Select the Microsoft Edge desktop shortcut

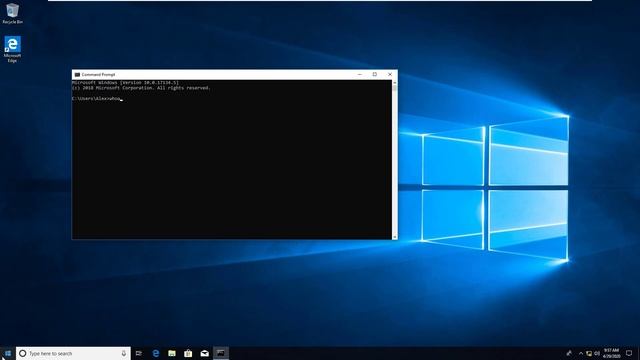[12, 49]
